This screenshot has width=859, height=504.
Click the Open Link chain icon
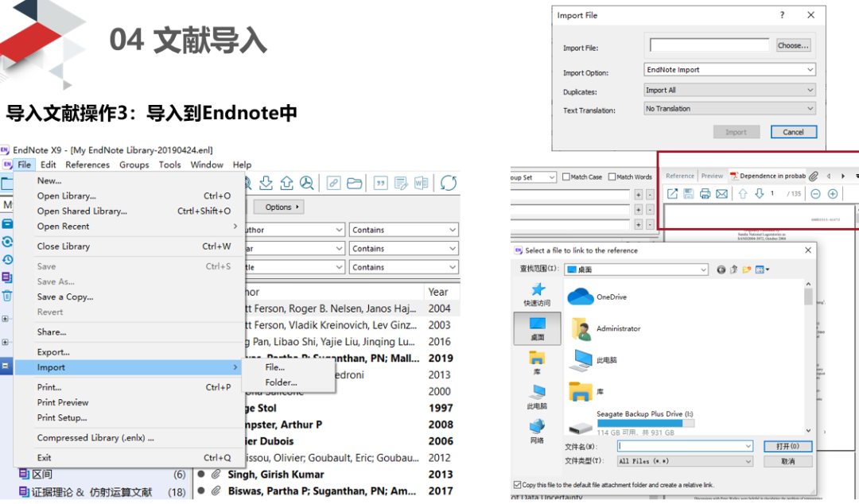(x=333, y=183)
